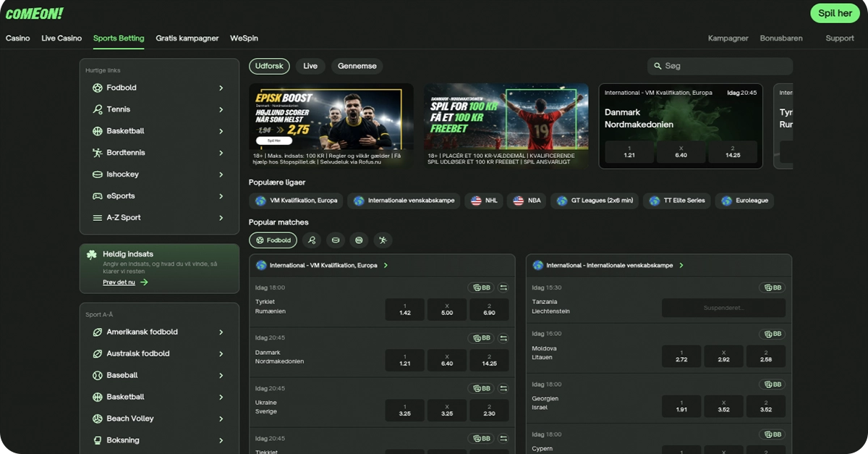
Task: Select the Fodbold filter chip under Popular matches
Action: pyautogui.click(x=273, y=240)
